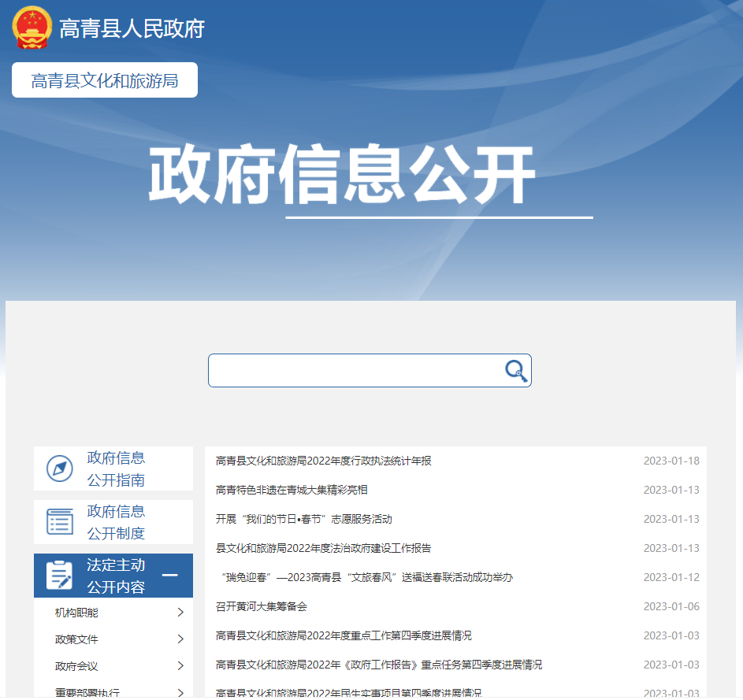Open 高青特色非遗在青城大集精彩亮相 article
Screen dimensions: 743x700
click(x=292, y=490)
